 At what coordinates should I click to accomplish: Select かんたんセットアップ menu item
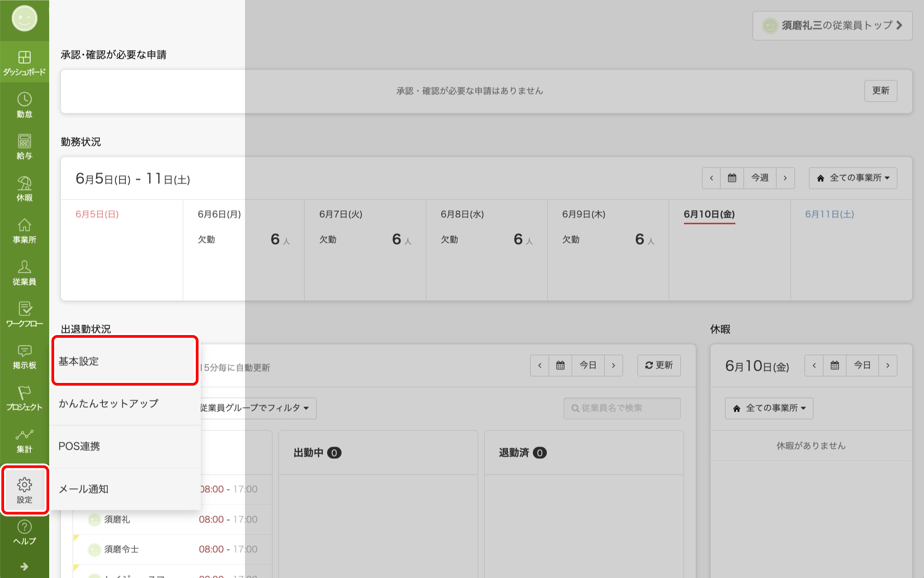click(125, 404)
